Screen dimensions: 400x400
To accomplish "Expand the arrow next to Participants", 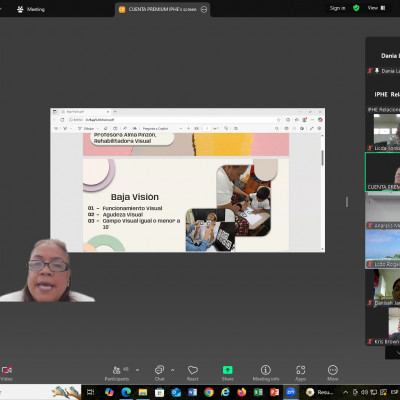I will [x=138, y=370].
